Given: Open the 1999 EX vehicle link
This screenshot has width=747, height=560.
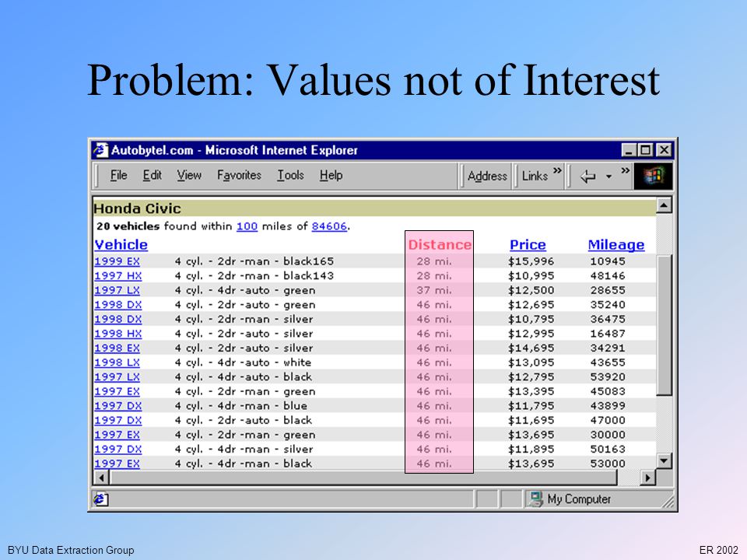Looking at the screenshot, I should 117,261.
